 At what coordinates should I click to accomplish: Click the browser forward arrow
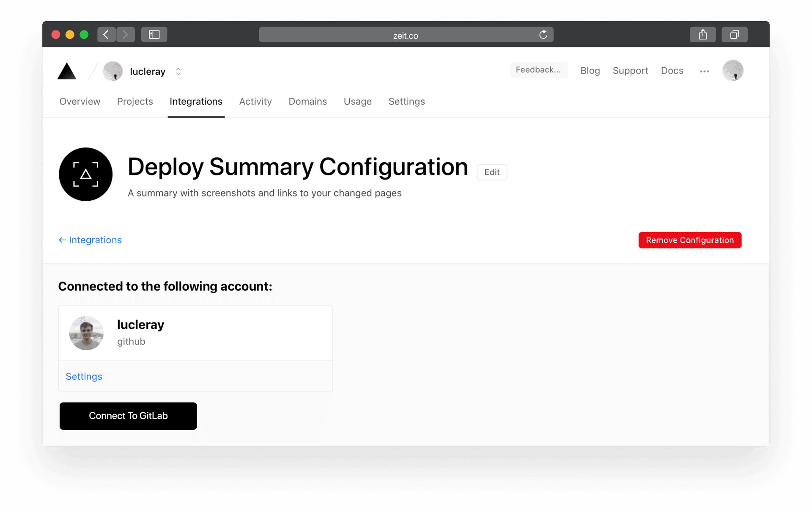point(126,35)
